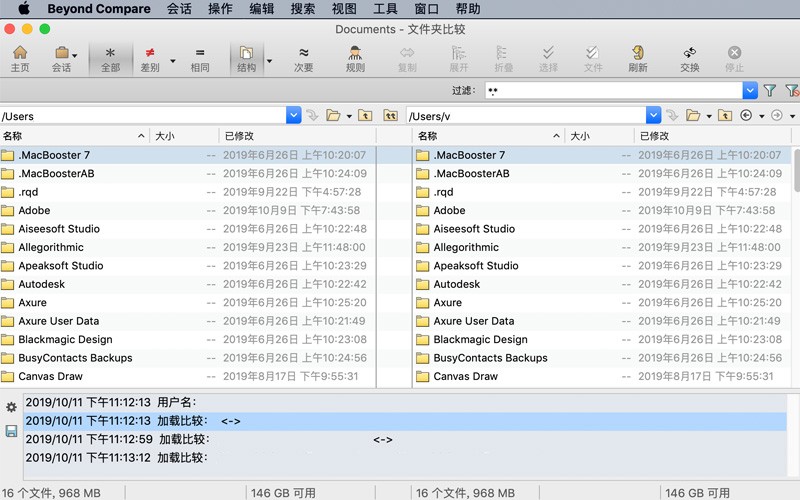
Task: Select Autodesk folder in right pane
Action: pos(602,284)
